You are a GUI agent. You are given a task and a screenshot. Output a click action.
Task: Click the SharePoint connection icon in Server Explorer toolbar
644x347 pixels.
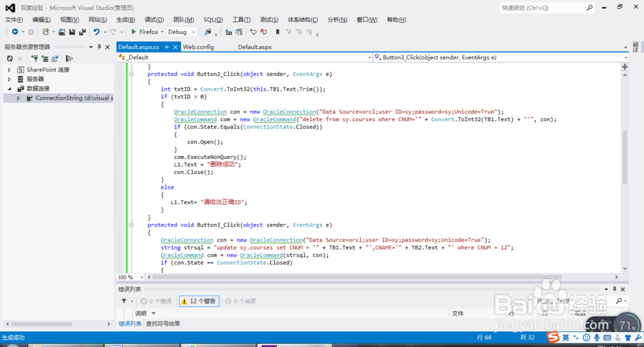coord(55,59)
